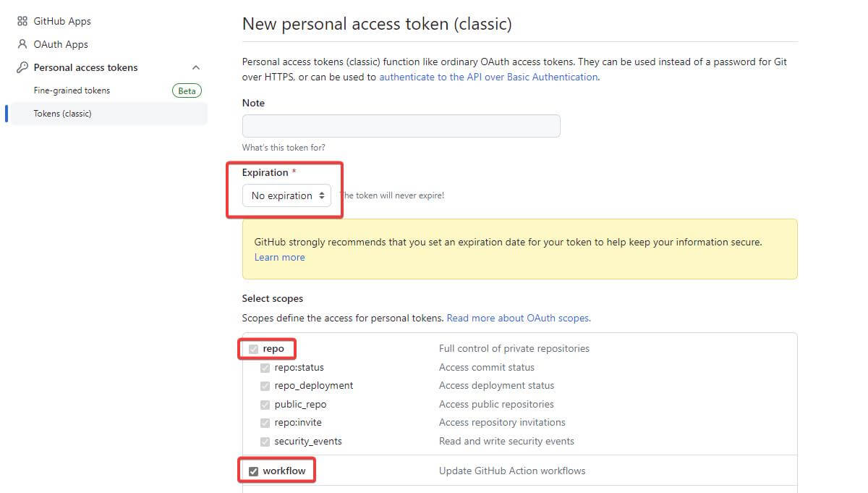868x493 pixels.
Task: Open the Expiration dropdown
Action: [x=286, y=195]
